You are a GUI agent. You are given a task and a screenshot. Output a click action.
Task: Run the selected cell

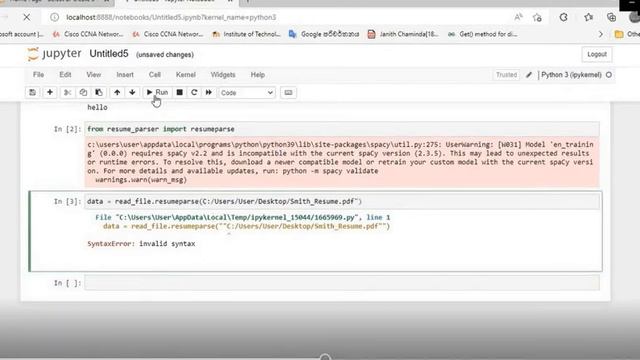(x=157, y=93)
